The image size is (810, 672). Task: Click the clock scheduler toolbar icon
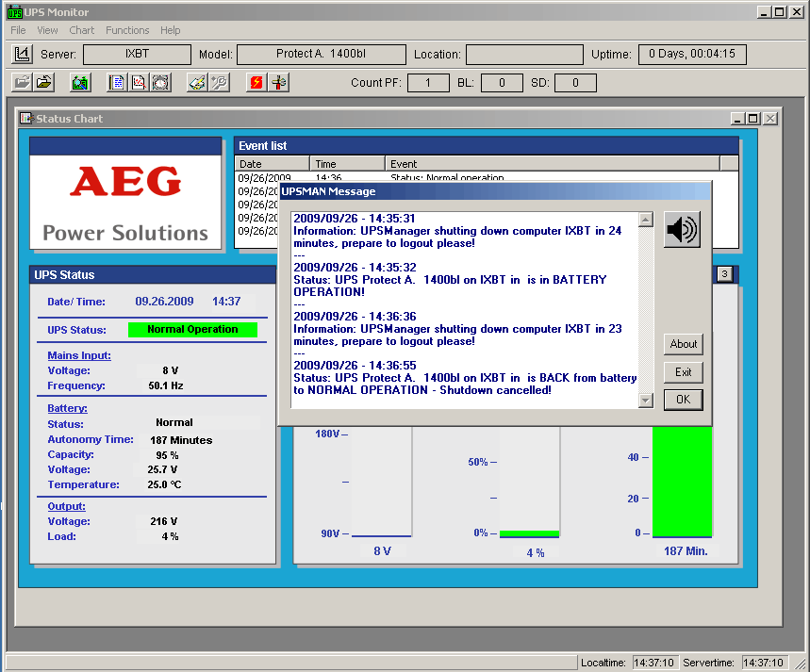[160, 83]
